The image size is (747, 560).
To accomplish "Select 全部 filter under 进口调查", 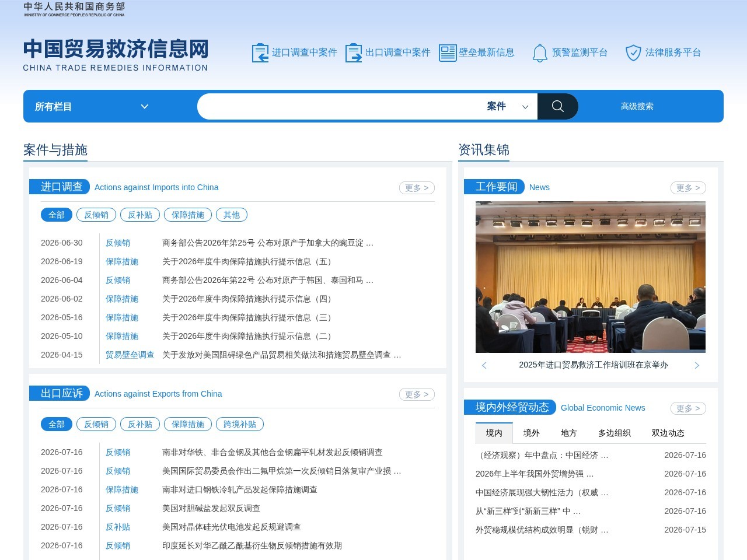I will 57,215.
